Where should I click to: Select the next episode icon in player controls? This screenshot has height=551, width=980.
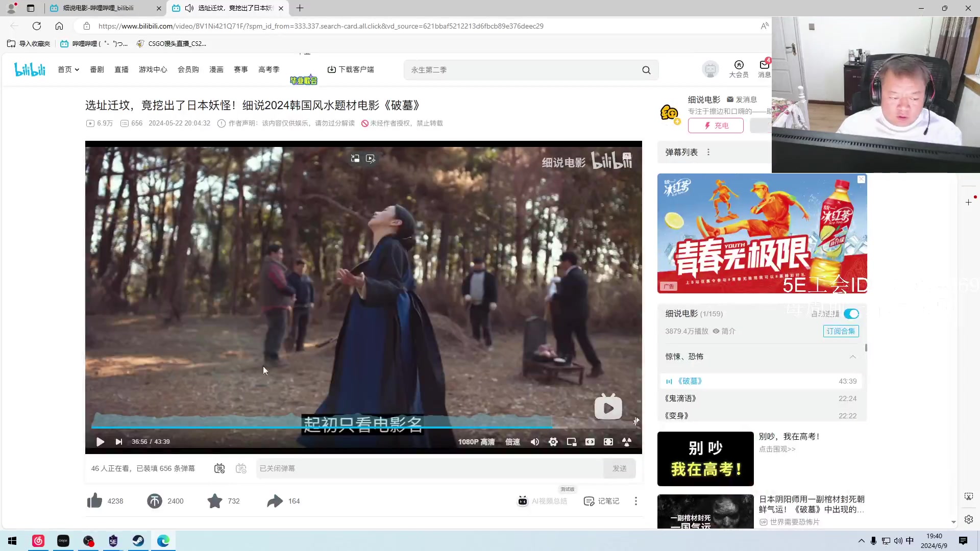point(118,442)
